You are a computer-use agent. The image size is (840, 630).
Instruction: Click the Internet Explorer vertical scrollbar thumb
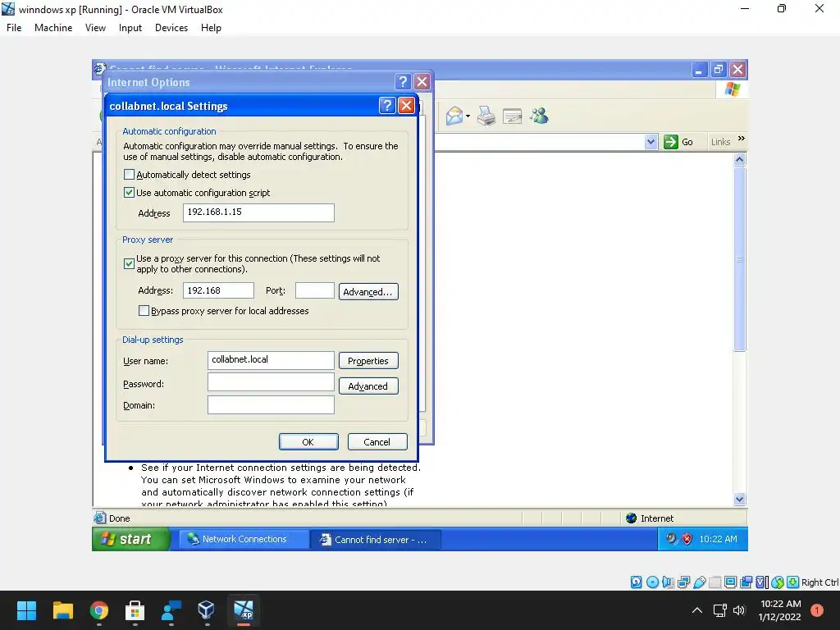pos(739,258)
